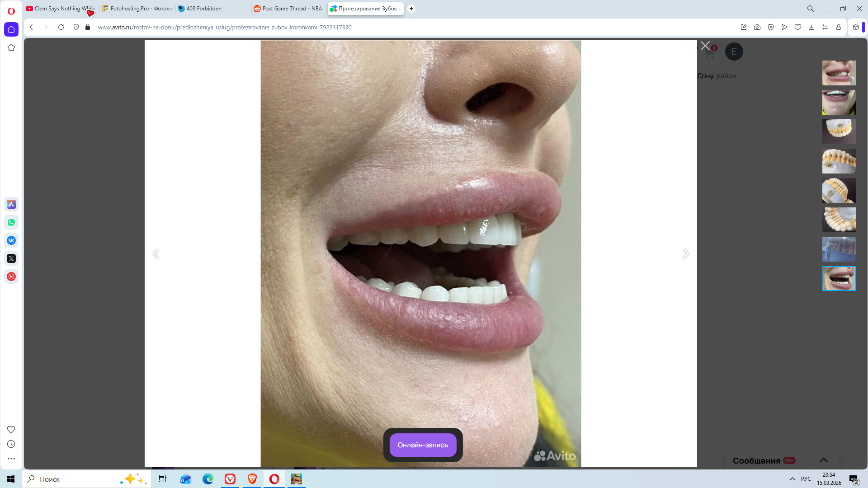
Task: Open WhatsApp in the Opera sidebar
Action: [11, 222]
